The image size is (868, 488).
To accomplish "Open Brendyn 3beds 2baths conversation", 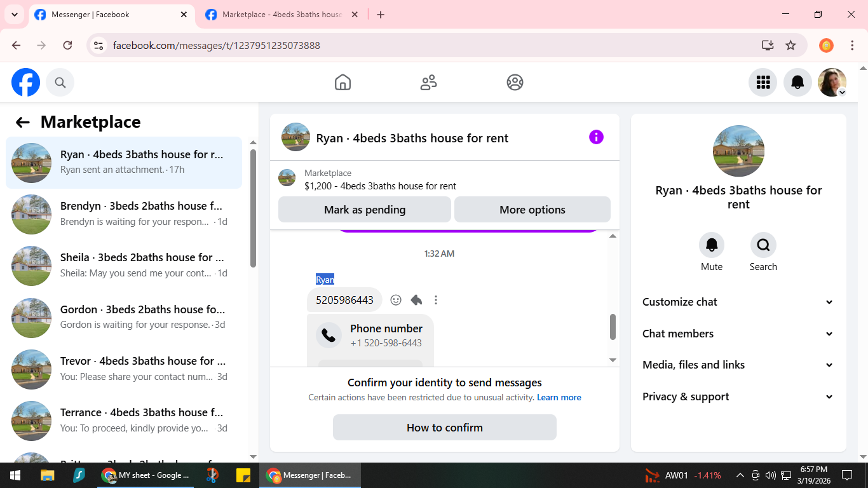I will (124, 214).
